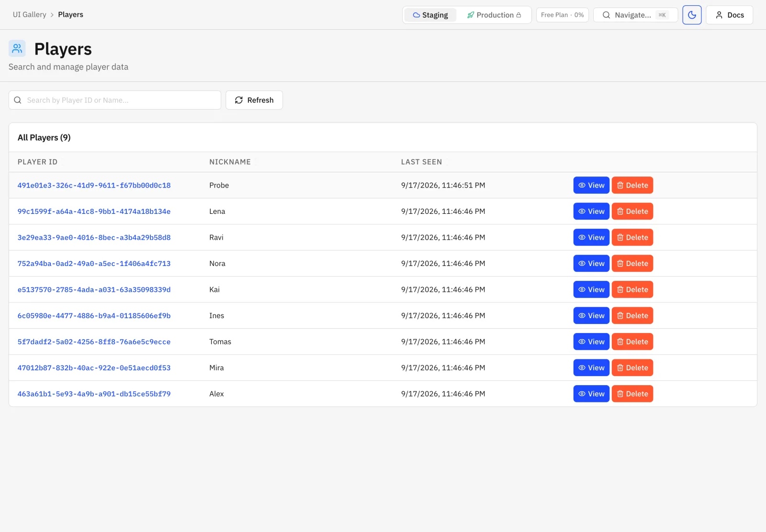Delete player Ravi
766x532 pixels.
tap(632, 237)
